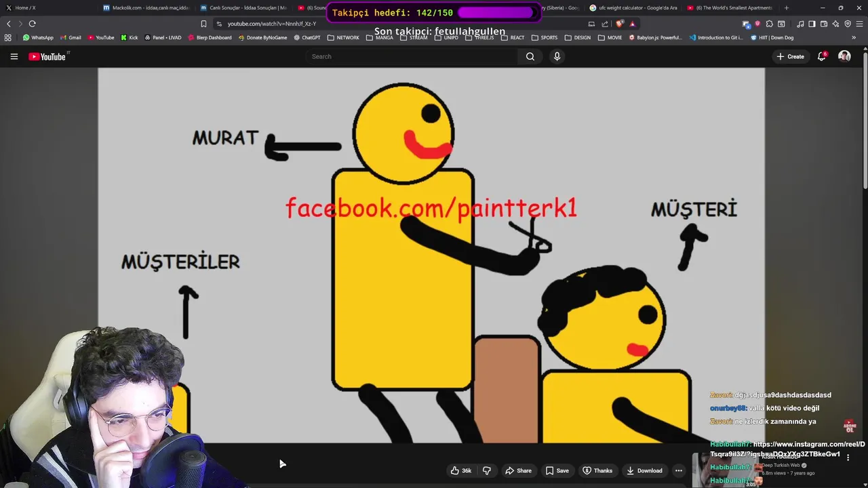This screenshot has height=488, width=868.
Task: Open the SPORTS bookmarks folder
Action: (544, 37)
